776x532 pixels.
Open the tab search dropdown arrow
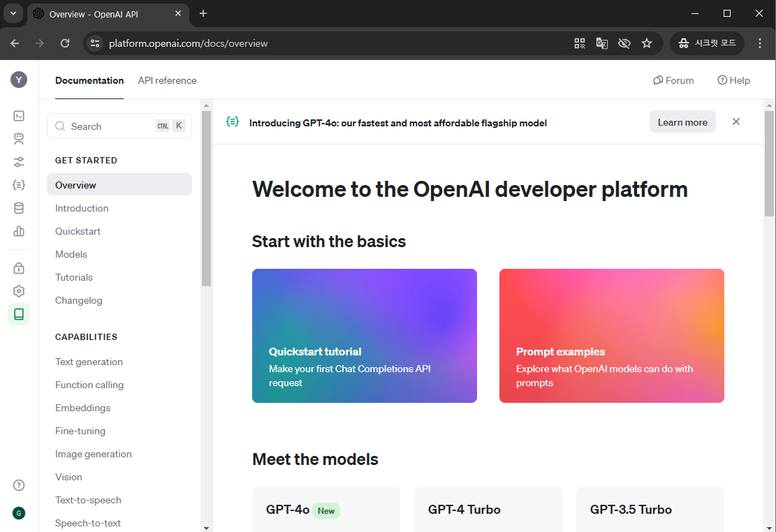click(x=13, y=13)
